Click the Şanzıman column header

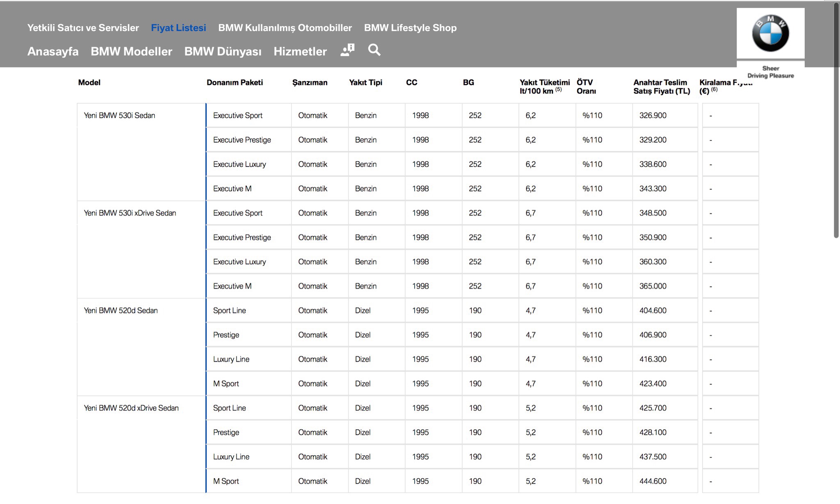pos(310,82)
